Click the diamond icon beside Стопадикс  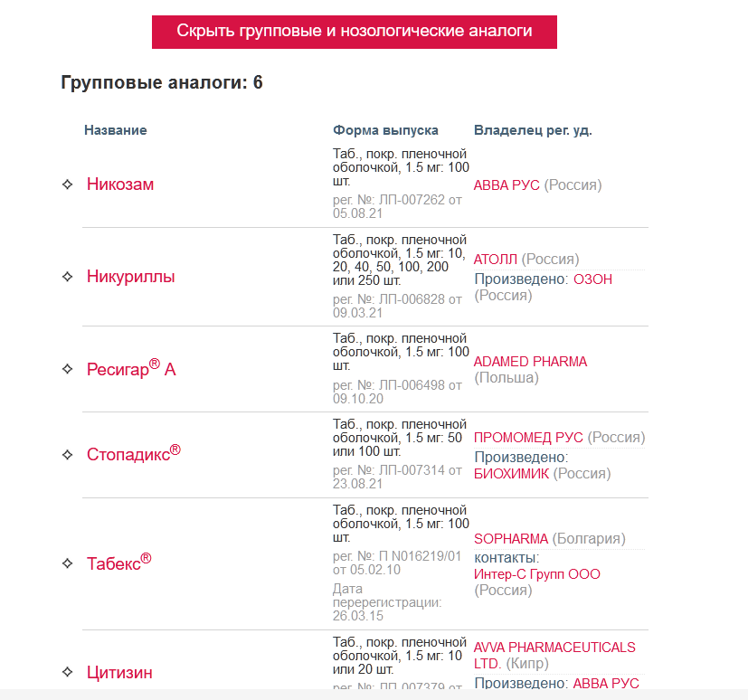(67, 454)
